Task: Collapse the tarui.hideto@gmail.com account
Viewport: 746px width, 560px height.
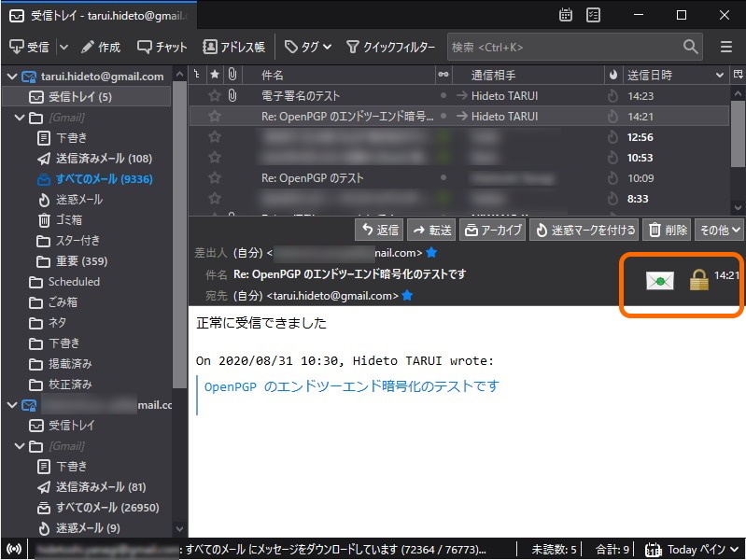Action: coord(12,77)
